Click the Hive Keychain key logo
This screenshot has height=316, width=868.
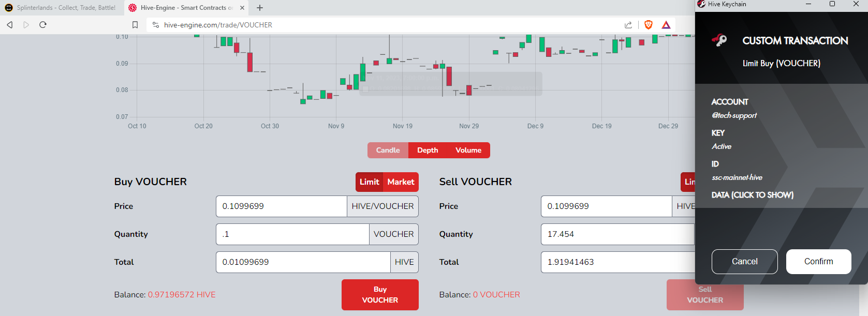pos(719,40)
